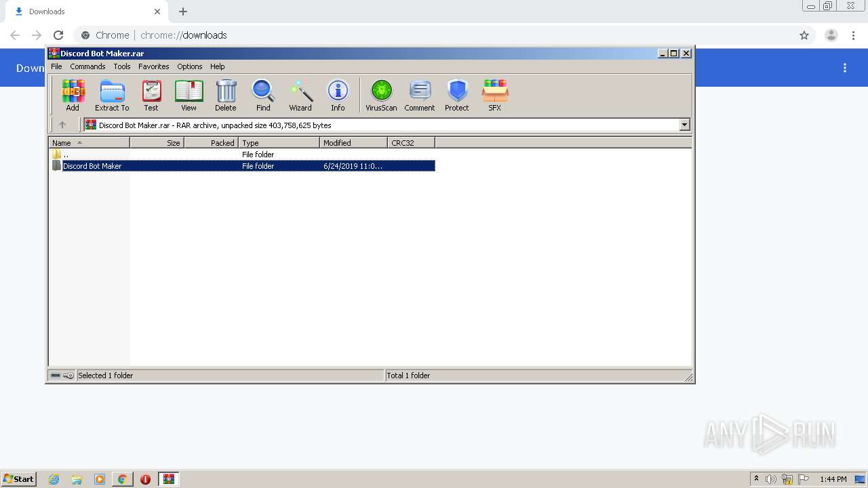Click the chrome://downloads address bar
The image size is (868, 488).
[434, 35]
